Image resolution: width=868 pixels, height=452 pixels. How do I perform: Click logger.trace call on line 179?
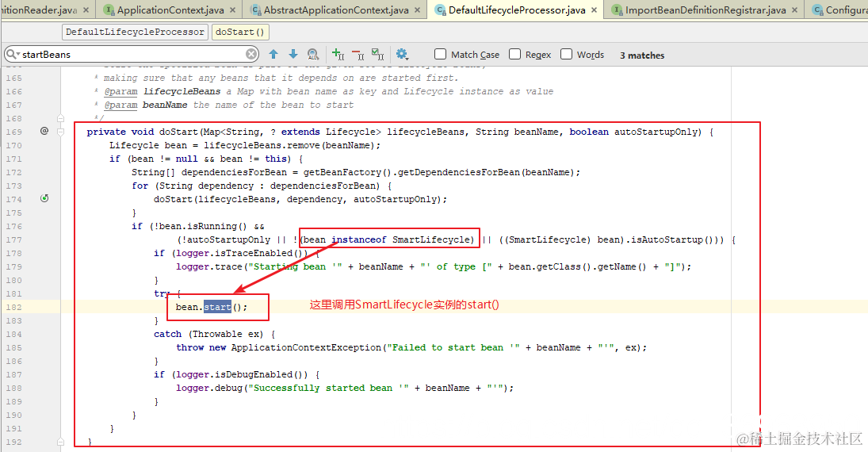point(209,267)
